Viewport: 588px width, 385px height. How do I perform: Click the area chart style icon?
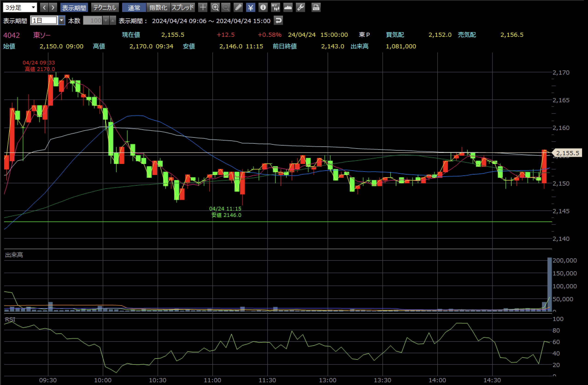[x=288, y=7]
